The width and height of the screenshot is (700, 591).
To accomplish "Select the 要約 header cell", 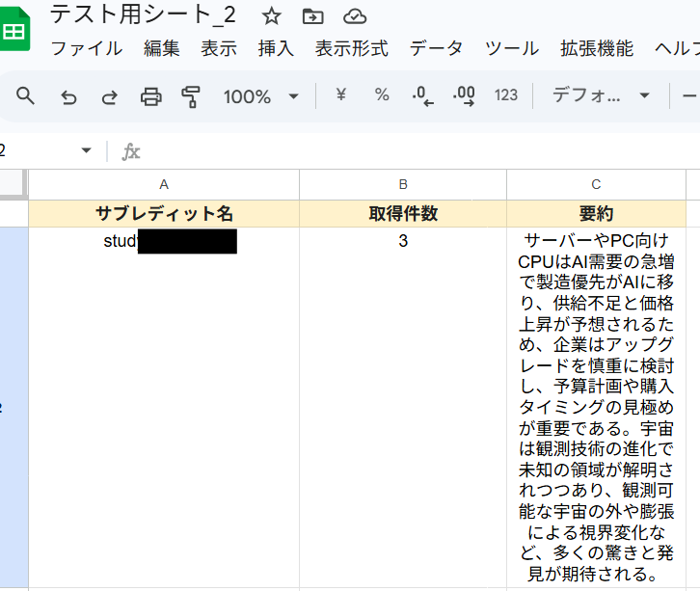I will 596,213.
